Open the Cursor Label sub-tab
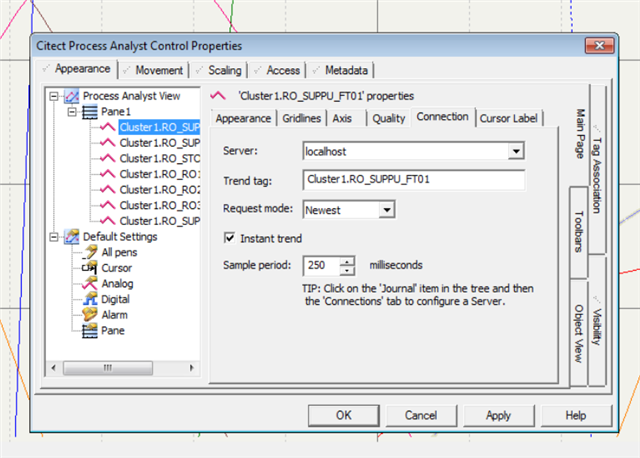This screenshot has width=640, height=458. 509,118
